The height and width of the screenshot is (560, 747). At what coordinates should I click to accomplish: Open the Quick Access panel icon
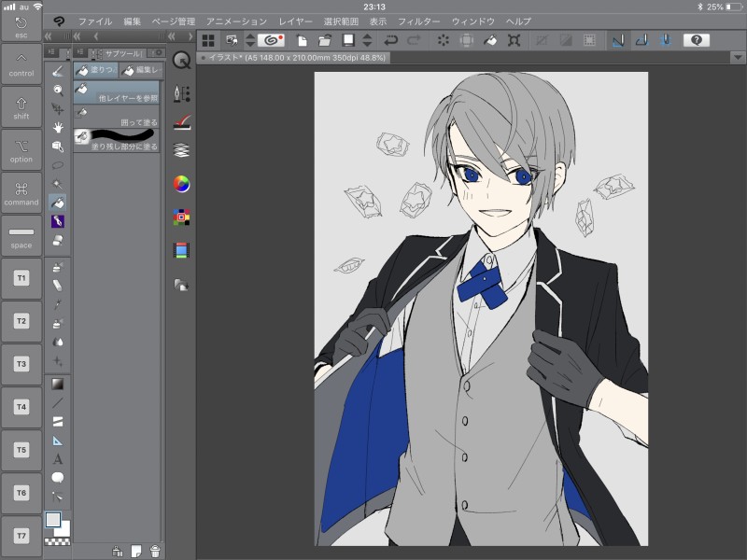click(x=181, y=61)
